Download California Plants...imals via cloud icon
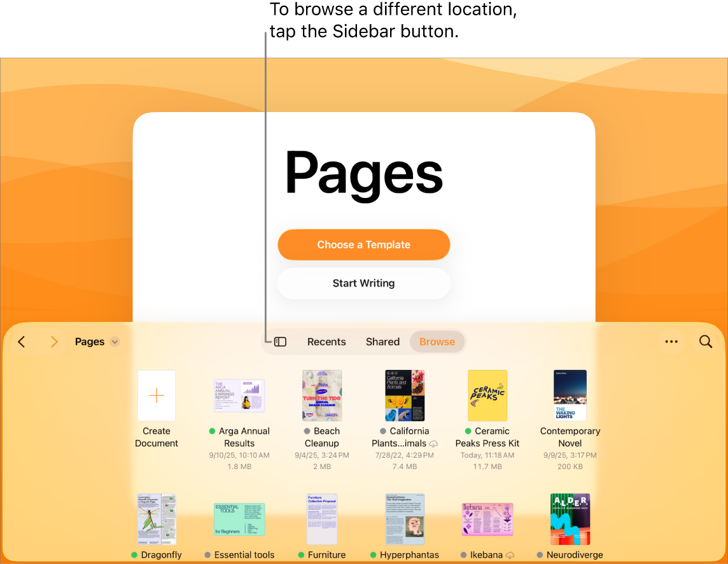This screenshot has width=728, height=564. [433, 444]
